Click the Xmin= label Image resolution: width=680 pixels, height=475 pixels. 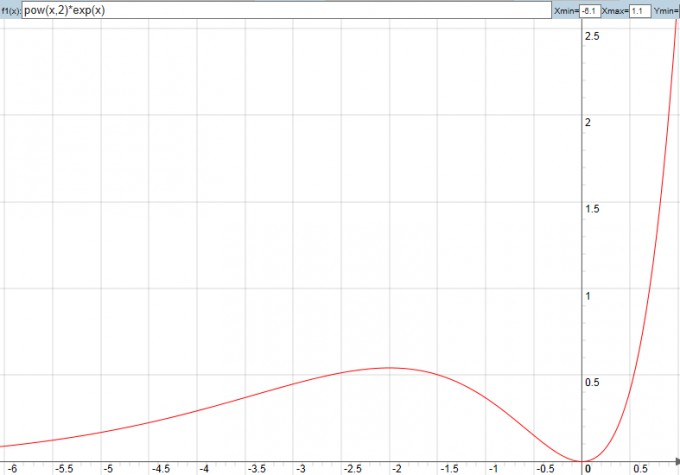566,11
